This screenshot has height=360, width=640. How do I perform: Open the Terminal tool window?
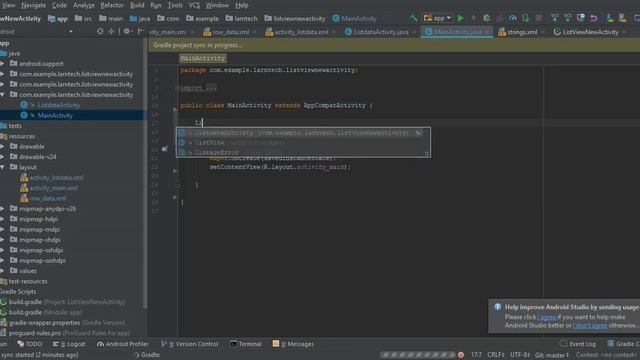(x=246, y=344)
